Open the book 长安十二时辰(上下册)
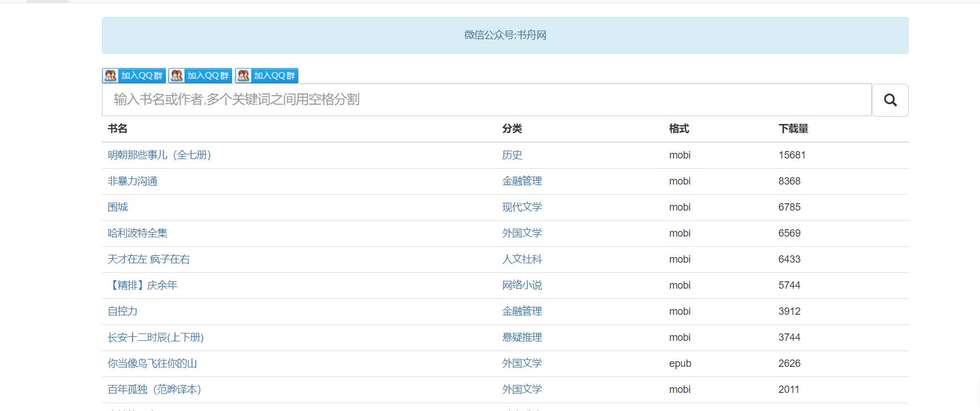The width and height of the screenshot is (980, 411). (156, 337)
